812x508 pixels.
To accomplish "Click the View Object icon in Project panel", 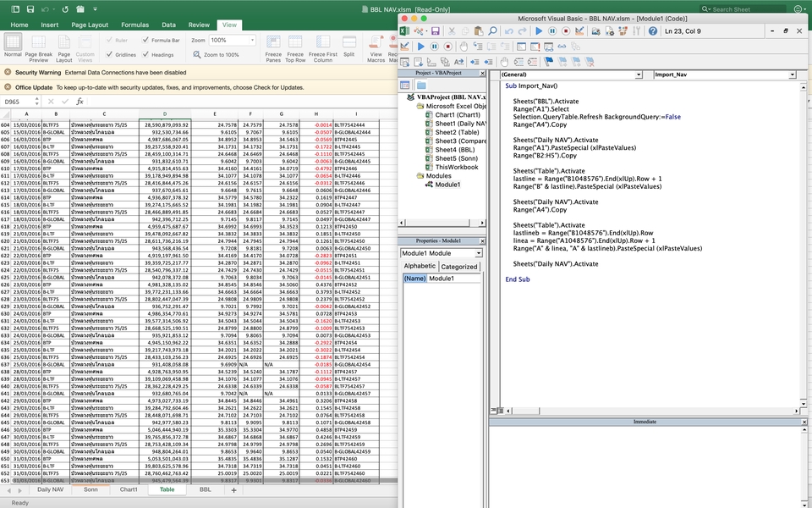I will [x=405, y=85].
